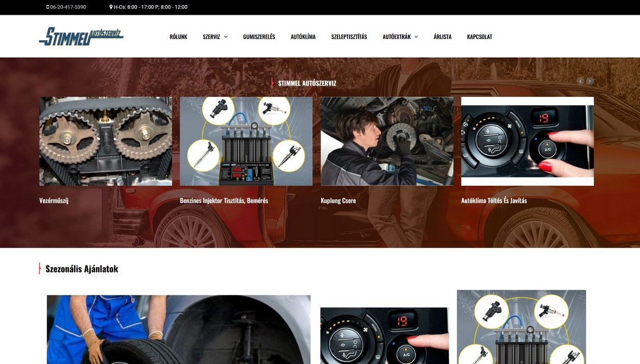This screenshot has width=640, height=364.
Task: Open the tire-changing mechanic seasonal offer image
Action: tap(179, 329)
